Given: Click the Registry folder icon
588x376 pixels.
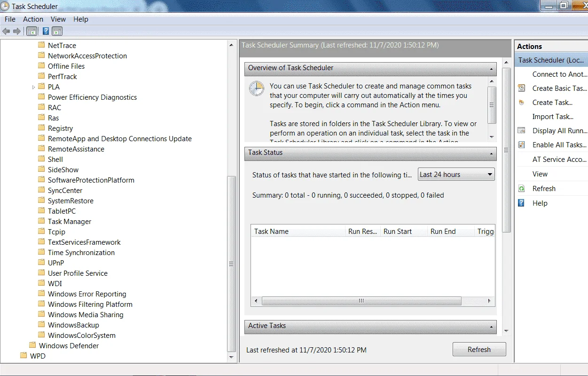Looking at the screenshot, I should click(x=41, y=128).
